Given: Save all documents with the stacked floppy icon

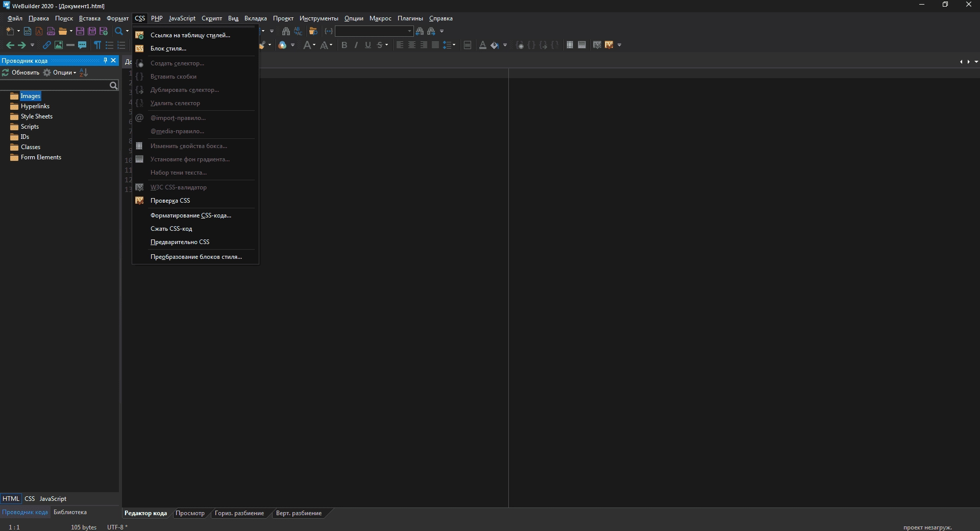Looking at the screenshot, I should [x=92, y=31].
